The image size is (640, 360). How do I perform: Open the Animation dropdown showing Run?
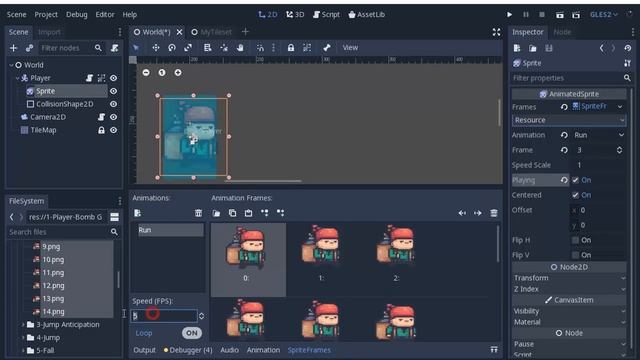tap(598, 135)
